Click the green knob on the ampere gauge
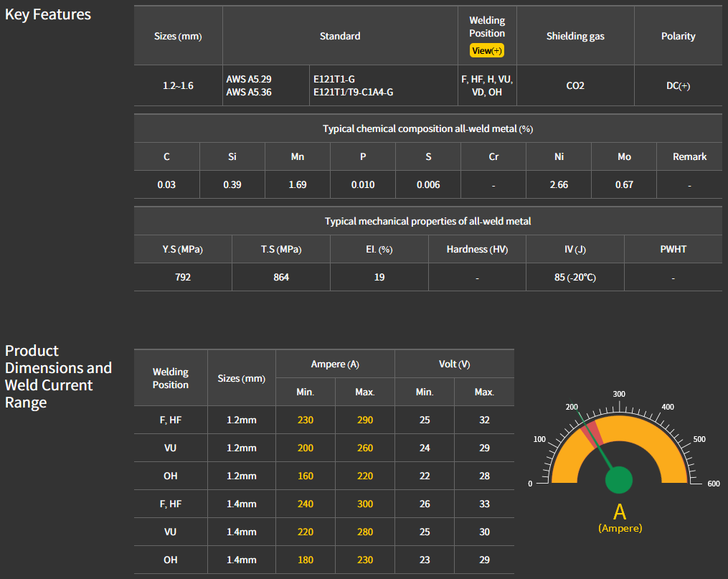 pos(619,480)
